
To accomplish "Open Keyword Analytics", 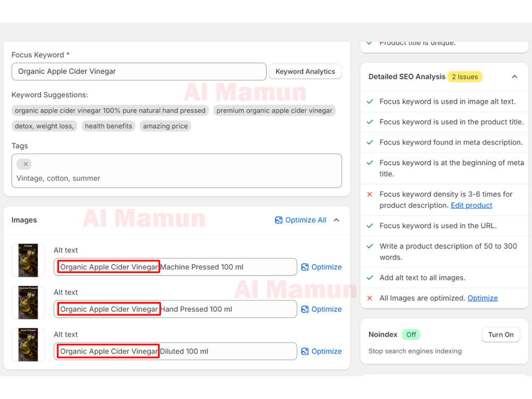I will (x=305, y=72).
